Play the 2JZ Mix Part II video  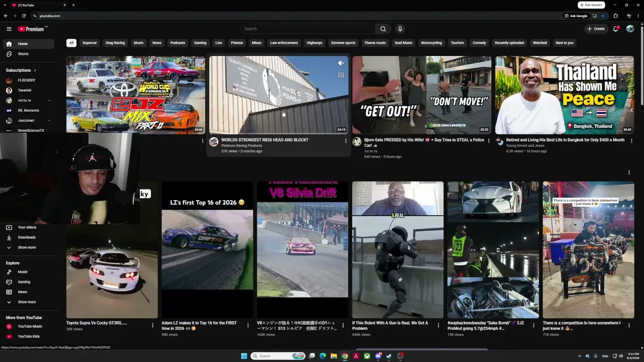click(136, 95)
